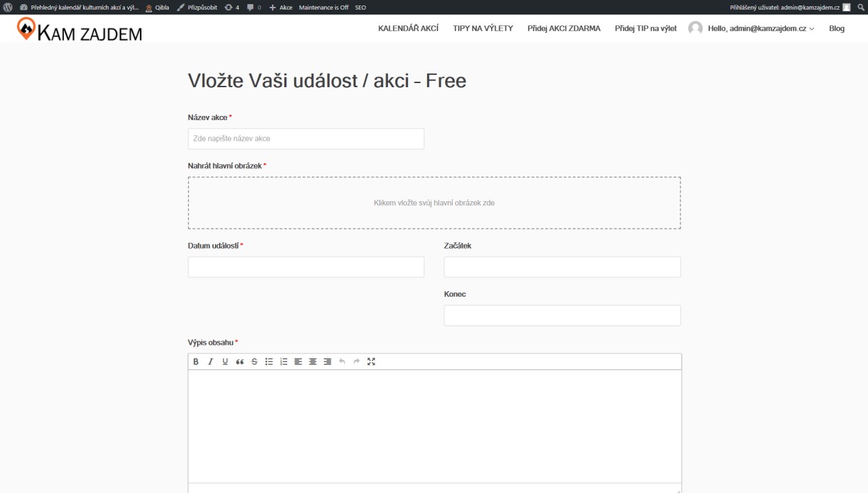Click the search icon in admin bar
Image resolution: width=868 pixels, height=493 pixels.
tap(860, 7)
